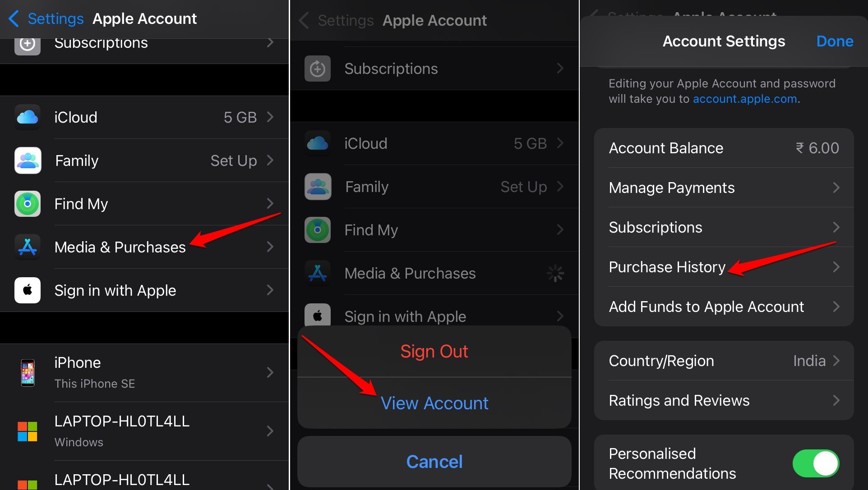Tap the iCloud icon
The width and height of the screenshot is (868, 490).
coord(28,117)
